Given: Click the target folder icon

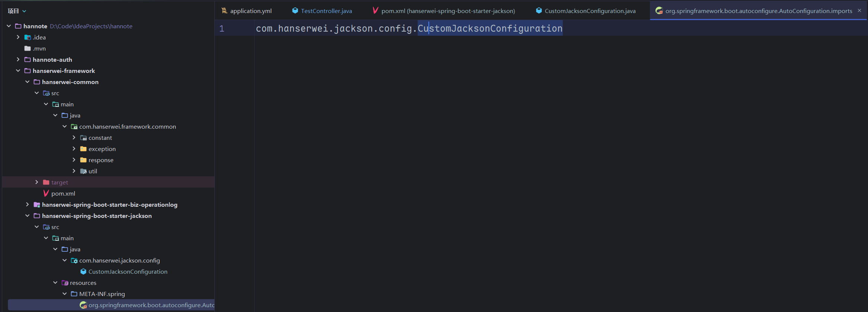Looking at the screenshot, I should (x=46, y=182).
